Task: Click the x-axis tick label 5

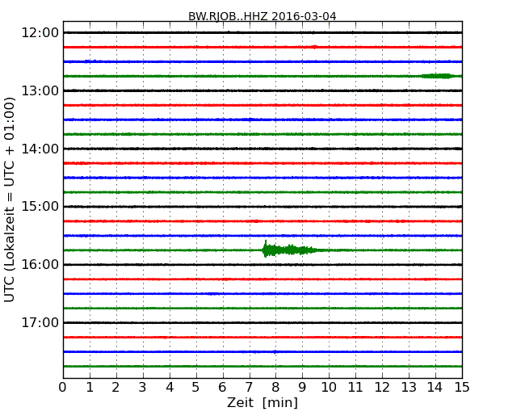Action: pyautogui.click(x=196, y=388)
